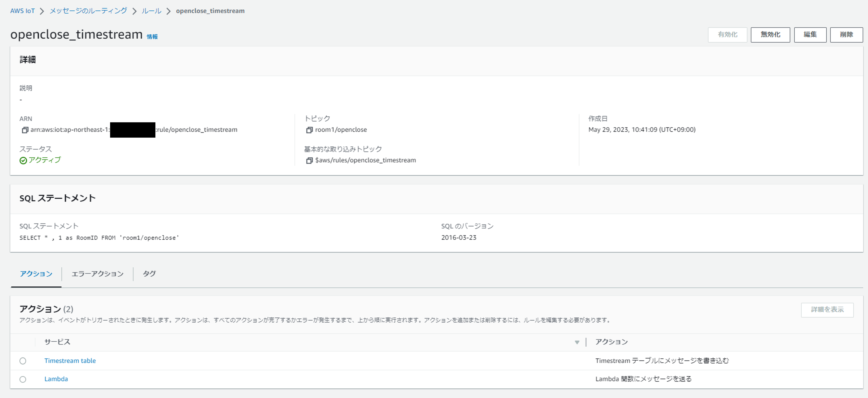Switch to the タグ tab
This screenshot has width=868, height=398.
149,274
